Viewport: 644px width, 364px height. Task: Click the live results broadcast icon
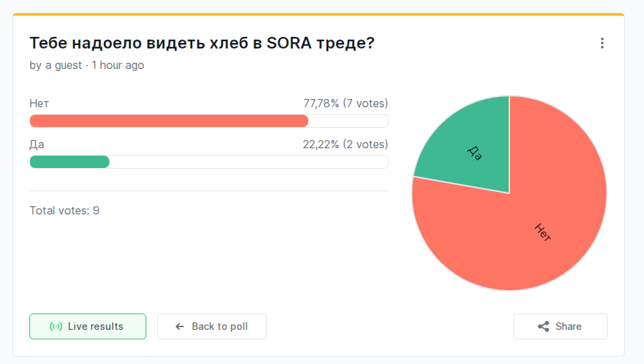pos(56,326)
